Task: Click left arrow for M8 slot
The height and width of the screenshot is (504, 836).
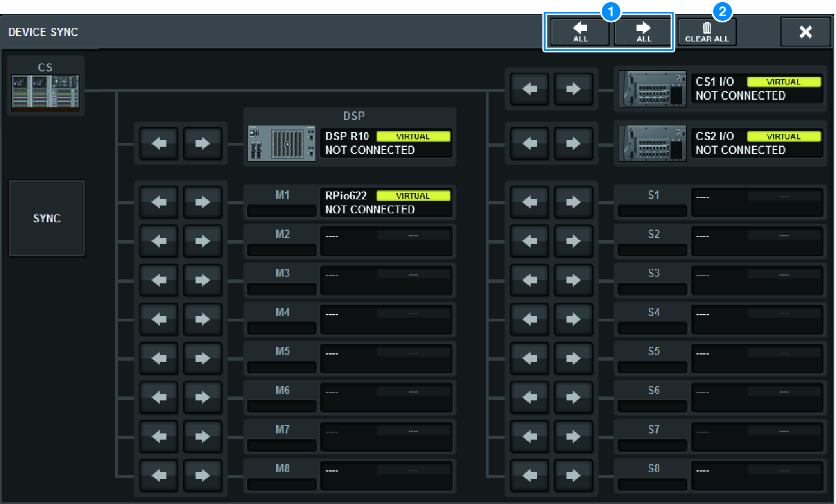Action: [x=159, y=475]
